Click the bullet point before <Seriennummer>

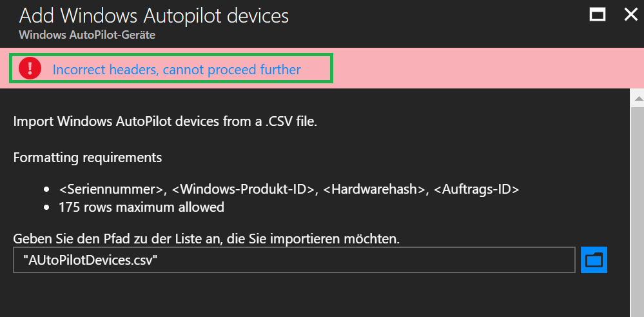point(46,190)
